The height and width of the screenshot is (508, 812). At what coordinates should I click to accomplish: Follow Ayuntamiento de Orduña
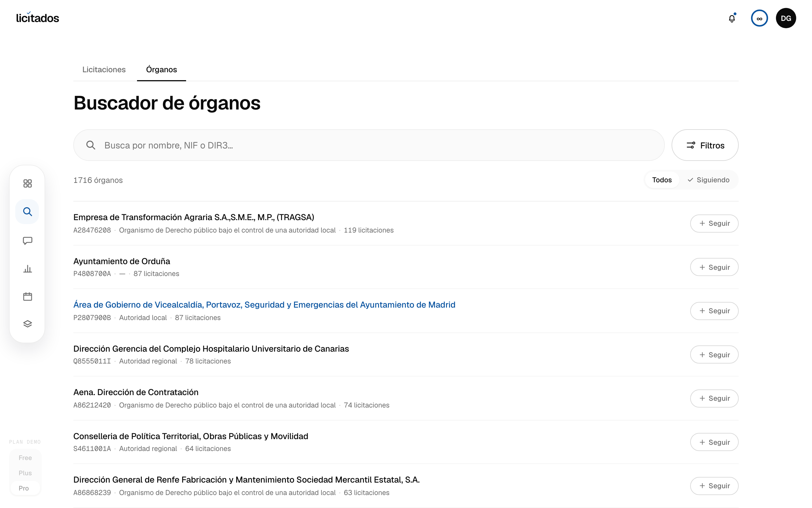tap(714, 267)
